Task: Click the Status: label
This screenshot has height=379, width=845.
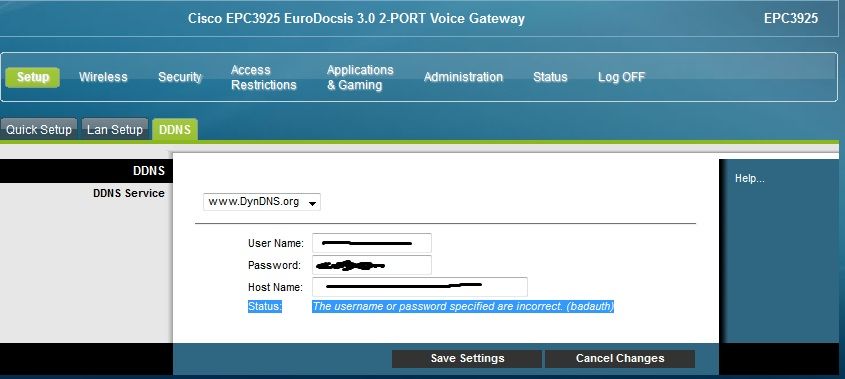Action: coord(265,307)
